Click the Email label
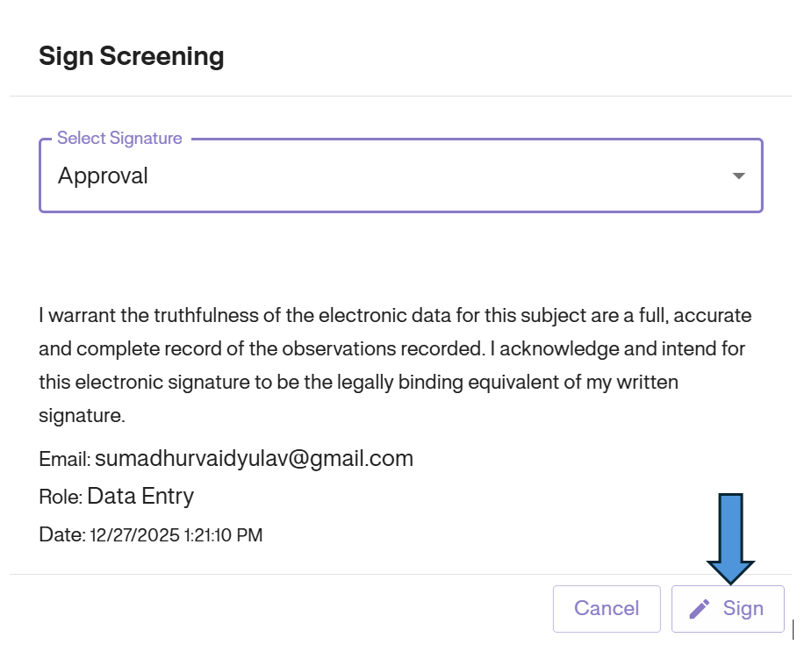The image size is (812, 659). [x=64, y=459]
